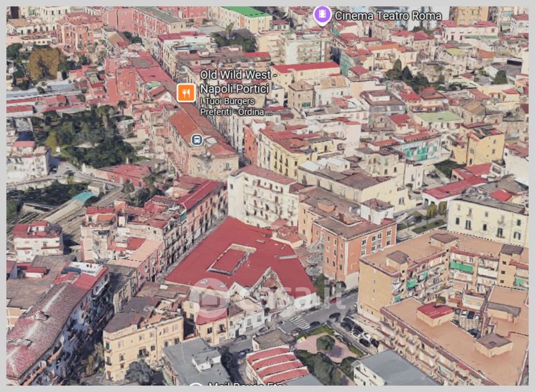Click the 'I Tuoi Burgers Preferiti' ad text
Screen dimensions: 535x392
(235, 106)
